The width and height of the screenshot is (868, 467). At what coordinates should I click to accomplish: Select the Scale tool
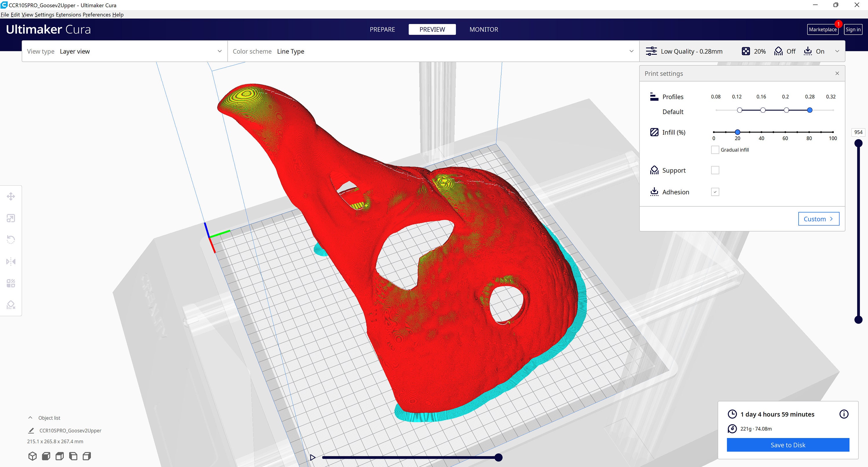point(11,218)
